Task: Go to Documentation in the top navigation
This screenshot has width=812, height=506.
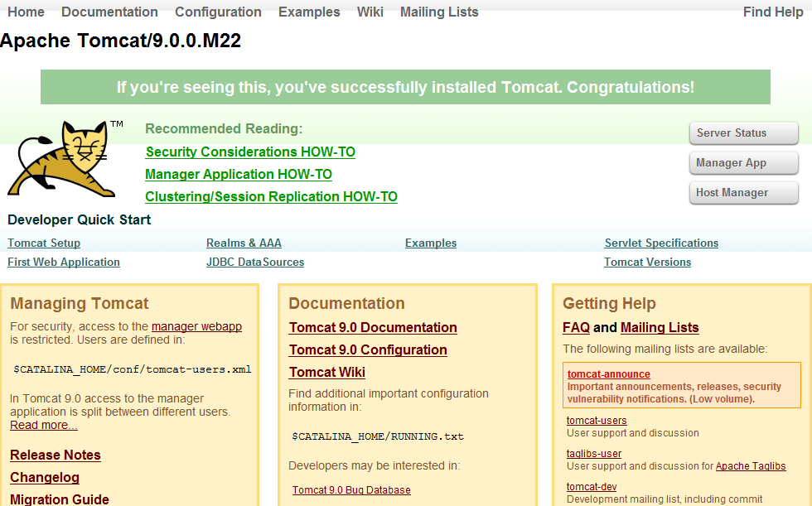Action: coord(109,12)
